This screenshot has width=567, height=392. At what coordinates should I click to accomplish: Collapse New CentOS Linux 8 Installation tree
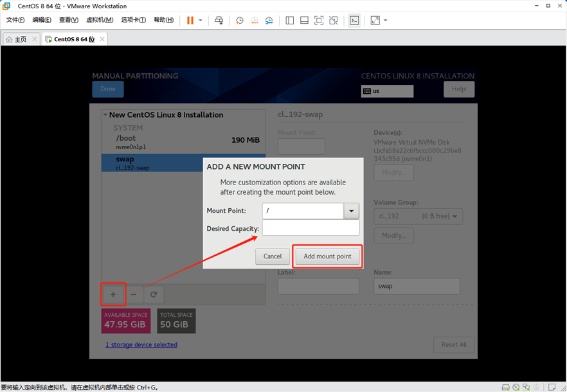click(105, 115)
